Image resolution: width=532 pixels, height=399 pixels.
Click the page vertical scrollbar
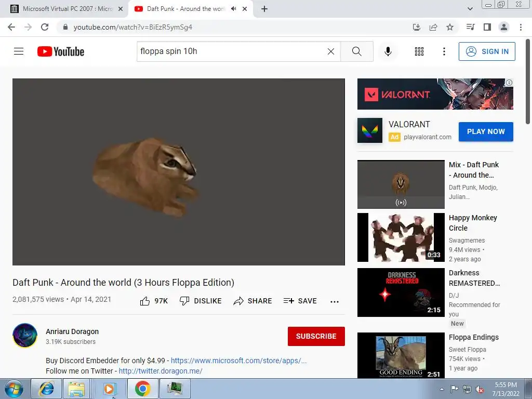point(528,82)
